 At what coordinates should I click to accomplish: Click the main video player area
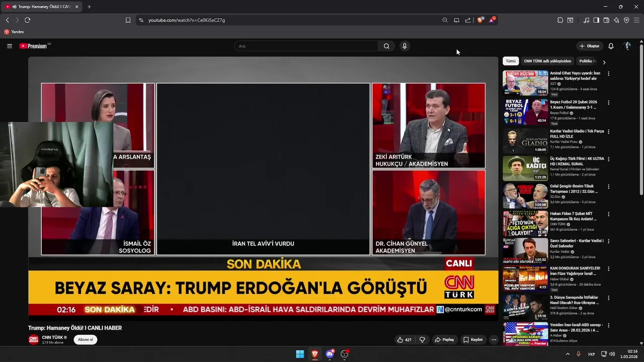263,188
